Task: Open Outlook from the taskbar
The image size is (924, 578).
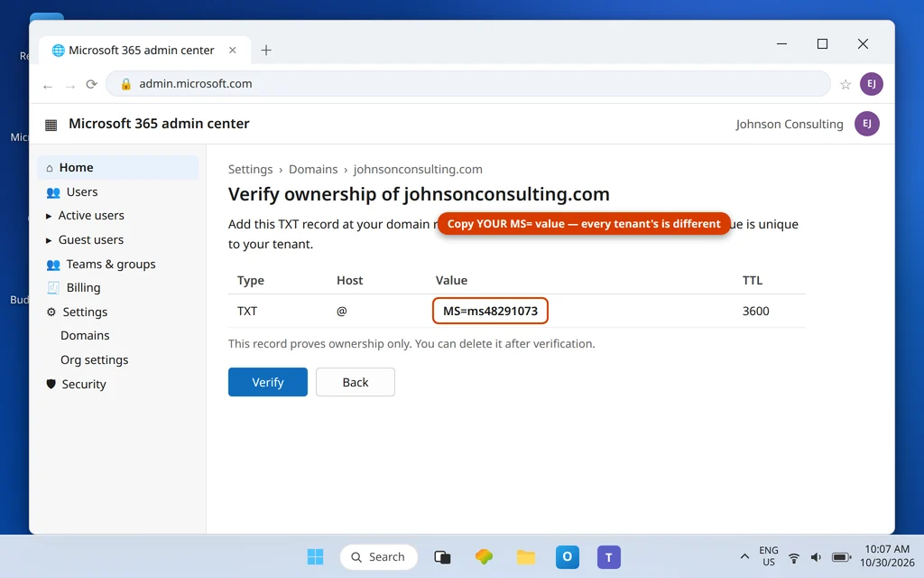Action: point(568,556)
